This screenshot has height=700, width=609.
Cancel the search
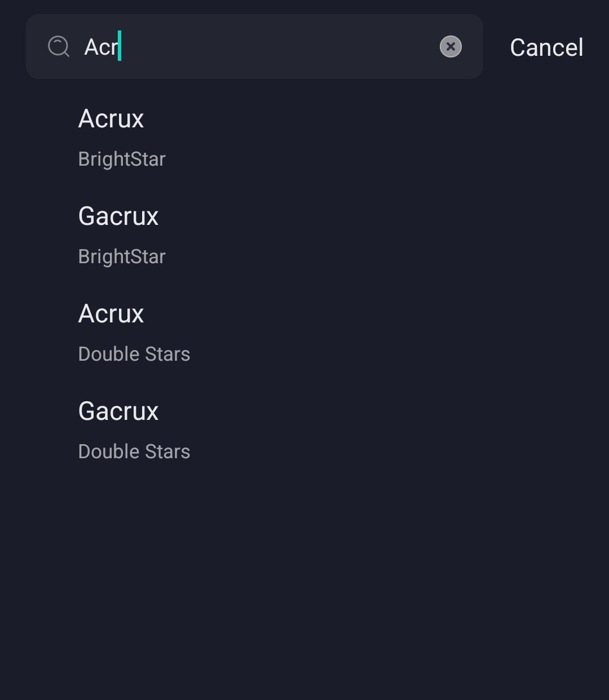(x=546, y=47)
